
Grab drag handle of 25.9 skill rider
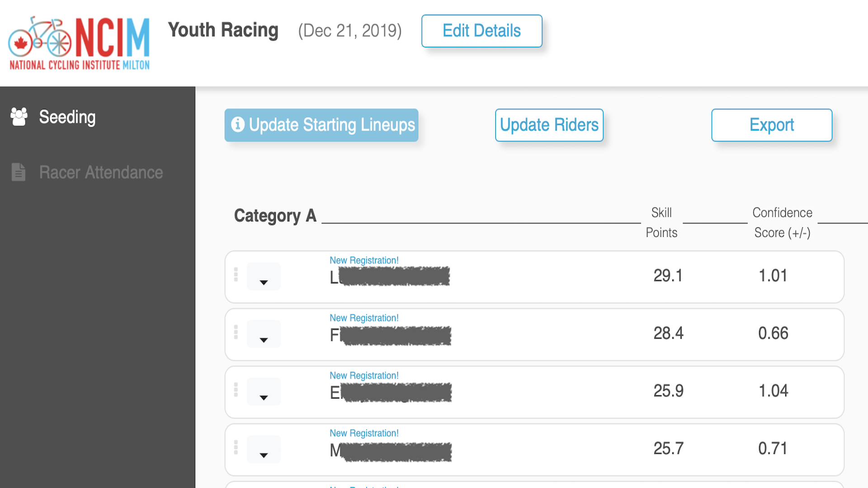[x=236, y=389]
